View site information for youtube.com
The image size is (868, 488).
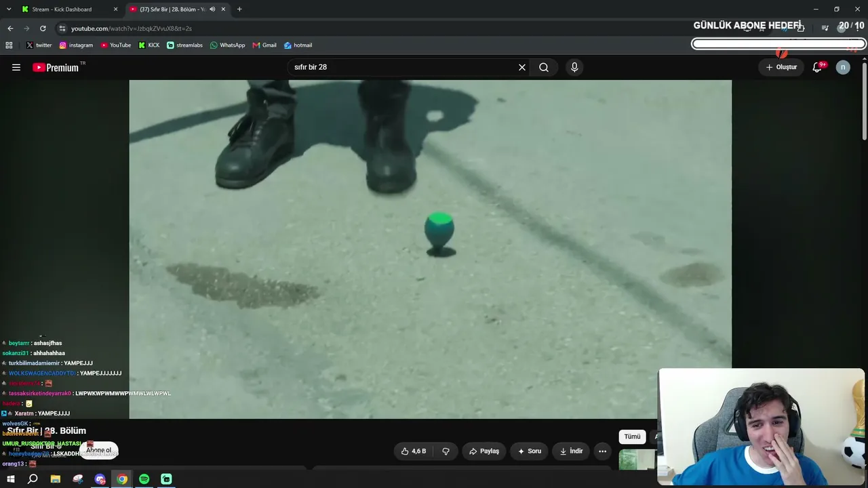click(x=62, y=28)
